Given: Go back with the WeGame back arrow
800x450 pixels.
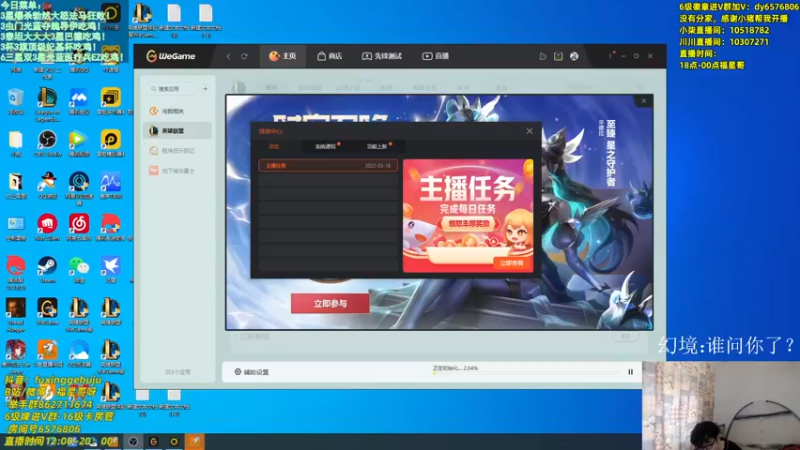Looking at the screenshot, I should pyautogui.click(x=229, y=56).
